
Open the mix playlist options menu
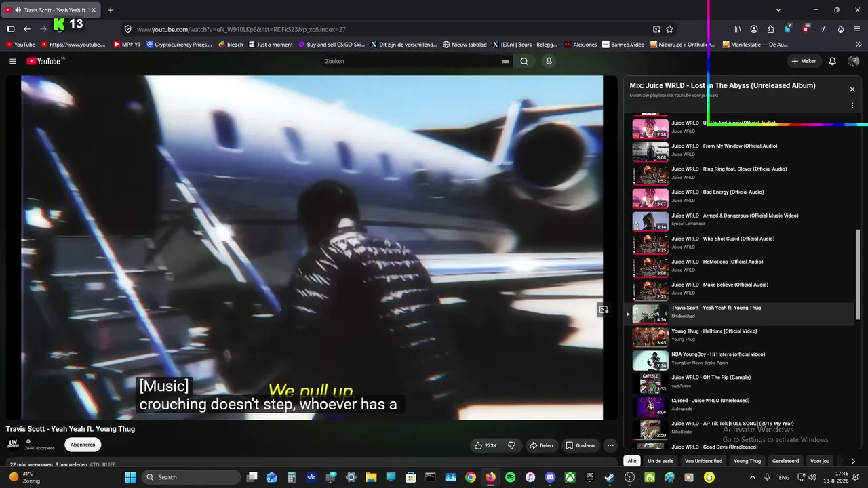852,106
